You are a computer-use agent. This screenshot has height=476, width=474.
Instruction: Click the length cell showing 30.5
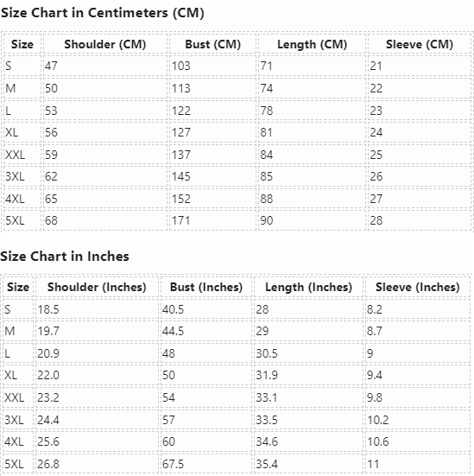pos(308,353)
